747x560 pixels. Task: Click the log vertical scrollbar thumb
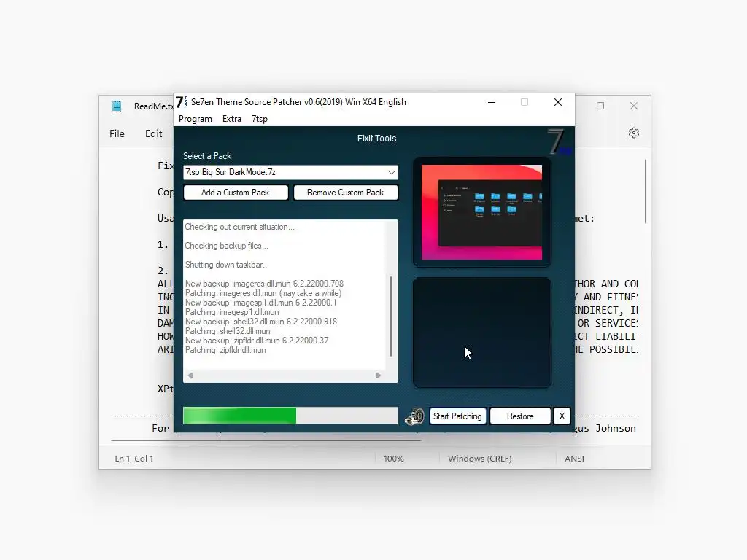pyautogui.click(x=391, y=316)
